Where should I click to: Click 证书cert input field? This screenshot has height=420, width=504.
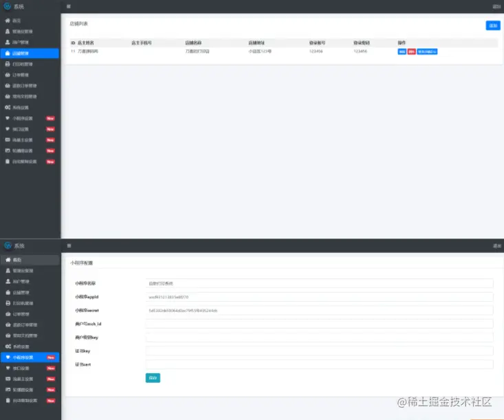pyautogui.click(x=319, y=364)
